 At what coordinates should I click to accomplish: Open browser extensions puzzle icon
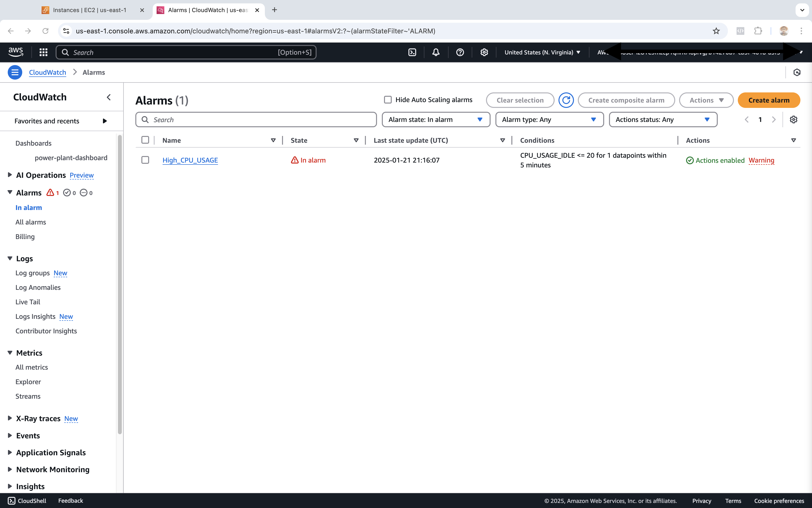tap(758, 31)
